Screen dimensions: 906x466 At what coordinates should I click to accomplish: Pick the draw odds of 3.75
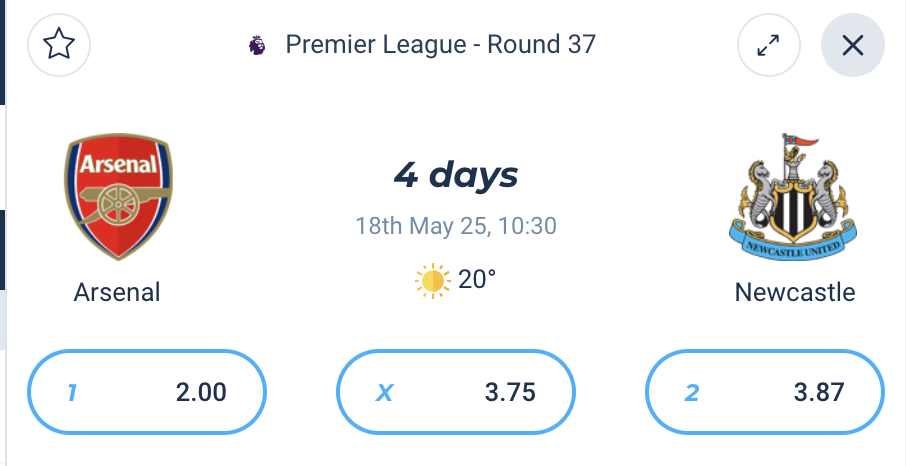pos(456,392)
